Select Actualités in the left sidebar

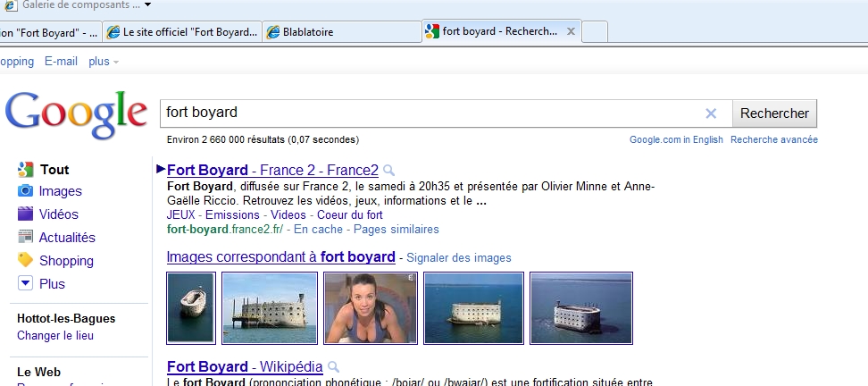[x=67, y=238]
